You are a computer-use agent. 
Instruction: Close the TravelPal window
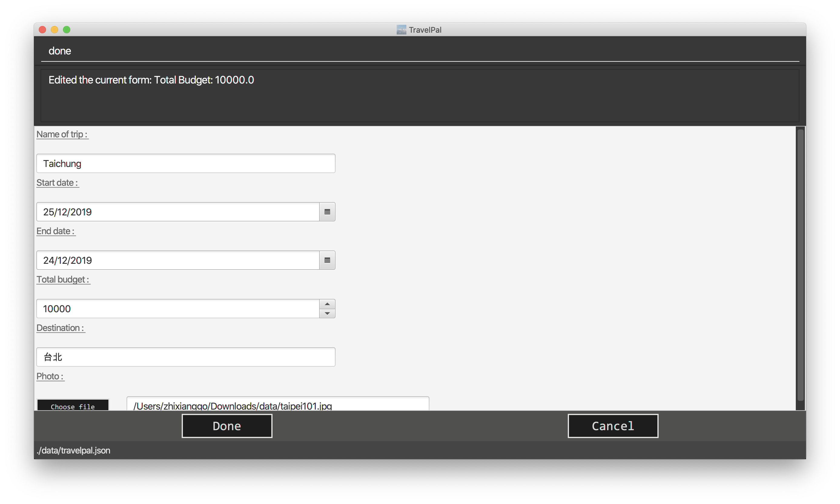point(42,30)
